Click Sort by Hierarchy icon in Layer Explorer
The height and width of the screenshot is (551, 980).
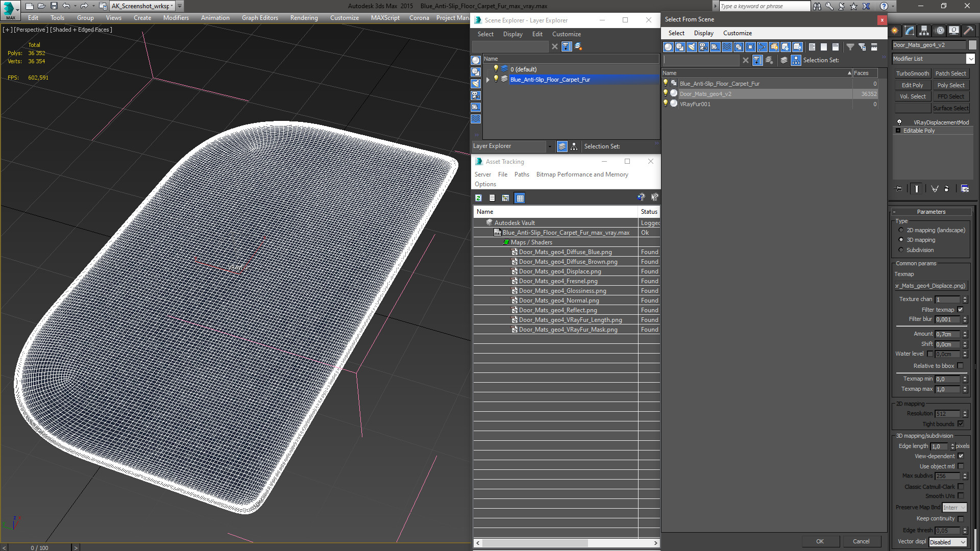pyautogui.click(x=574, y=146)
